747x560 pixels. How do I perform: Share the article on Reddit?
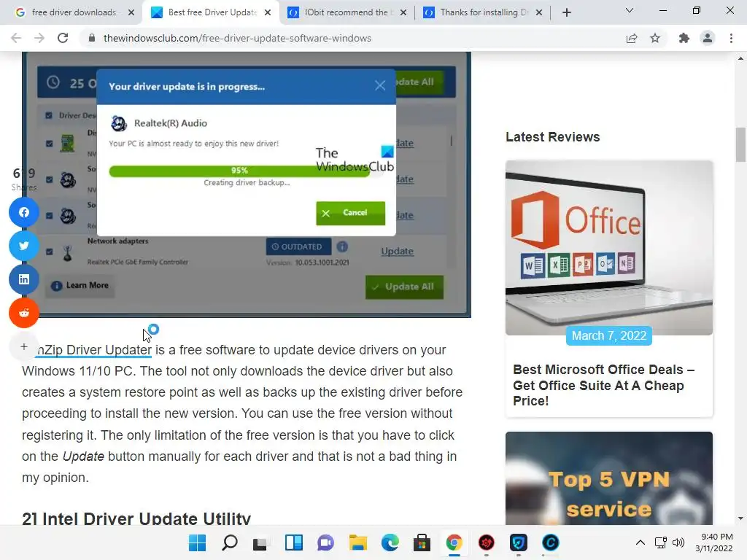tap(24, 313)
